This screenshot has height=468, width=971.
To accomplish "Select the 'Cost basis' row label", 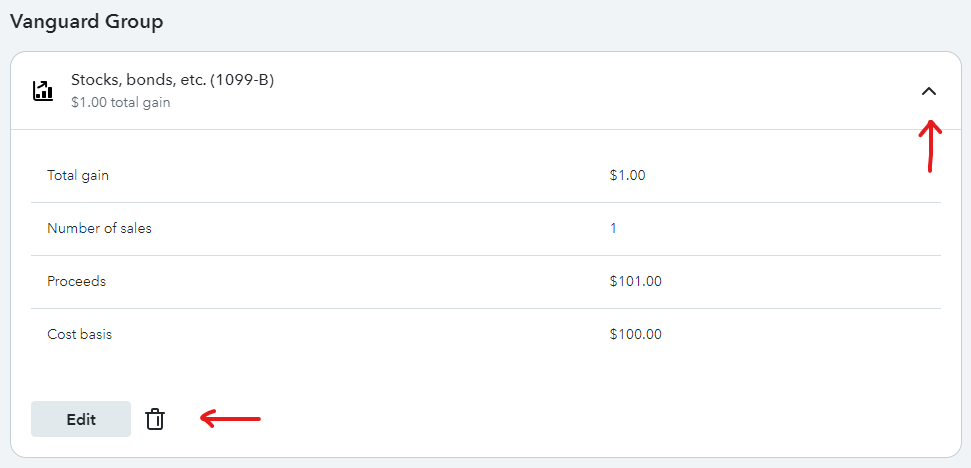I will 79,335.
